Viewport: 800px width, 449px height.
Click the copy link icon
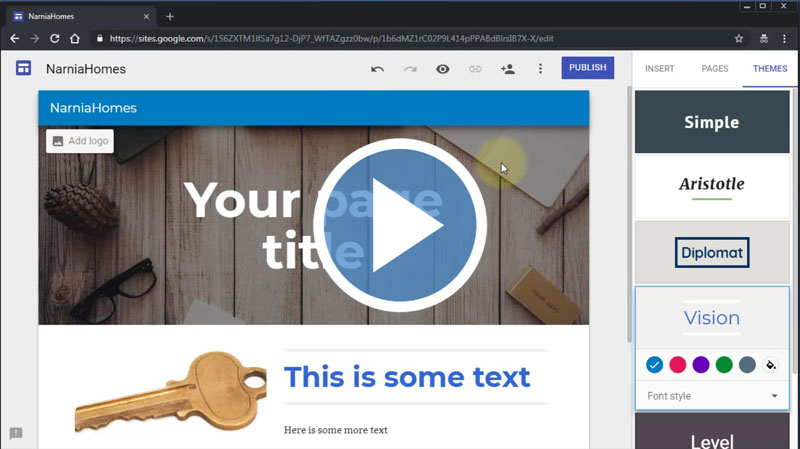click(x=475, y=69)
